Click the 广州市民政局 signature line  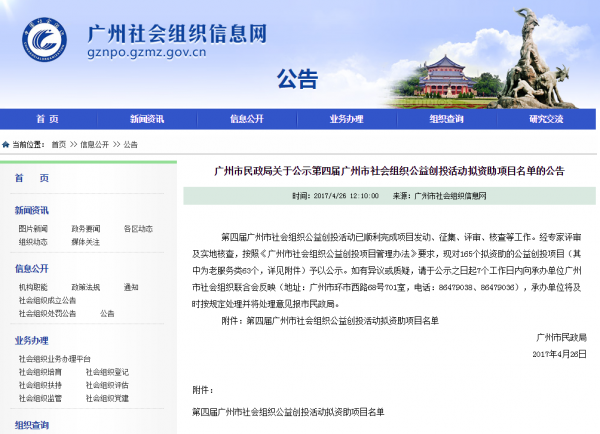561,337
